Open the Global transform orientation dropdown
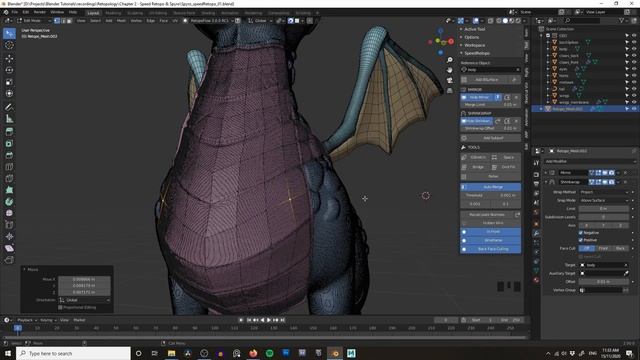The width and height of the screenshot is (640, 360). coord(260,20)
